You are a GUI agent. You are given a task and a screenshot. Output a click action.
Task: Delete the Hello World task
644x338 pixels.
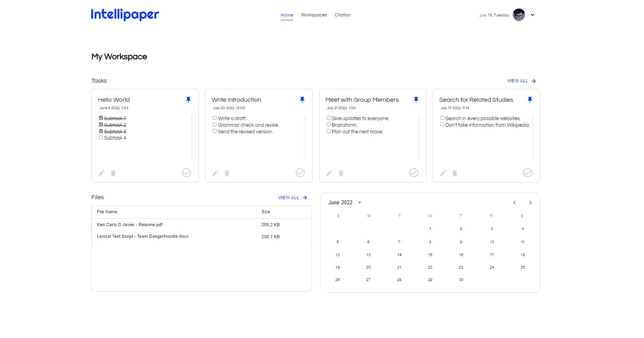113,173
